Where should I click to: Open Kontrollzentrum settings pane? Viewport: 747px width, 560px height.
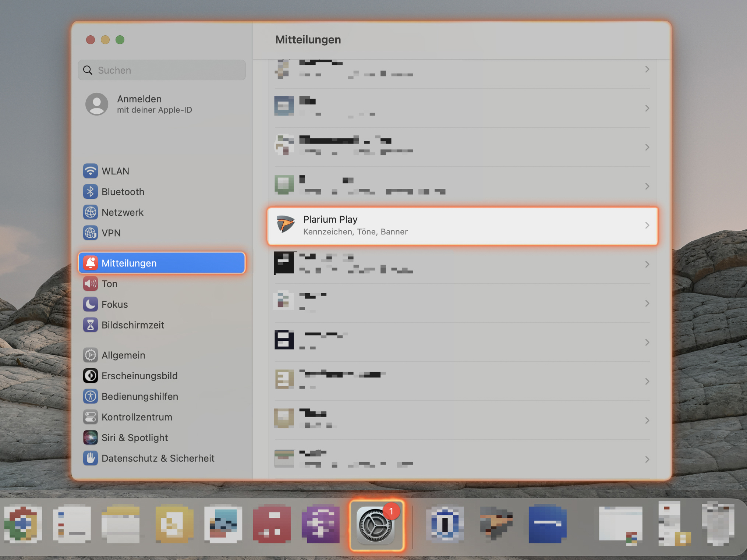pos(162,417)
